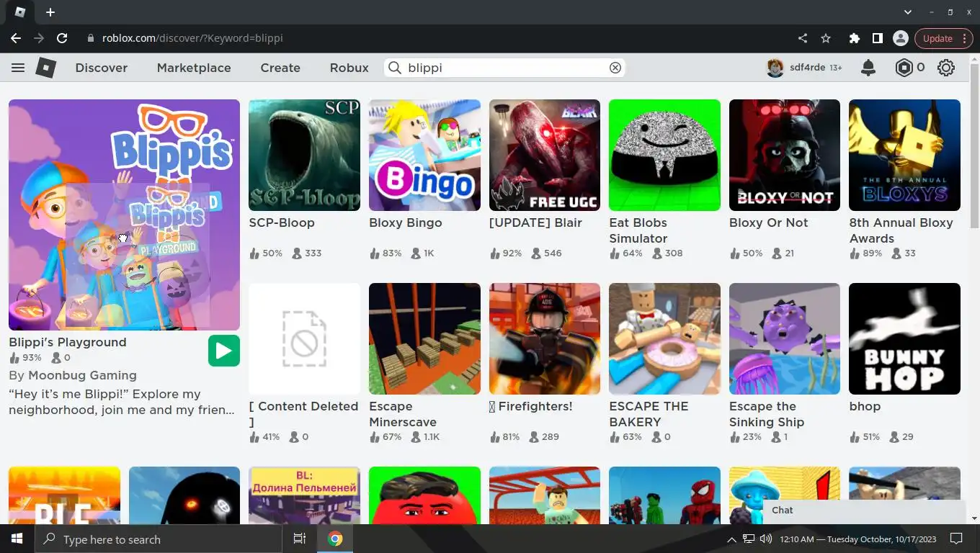
Task: Open the volume control in tray
Action: (x=766, y=539)
